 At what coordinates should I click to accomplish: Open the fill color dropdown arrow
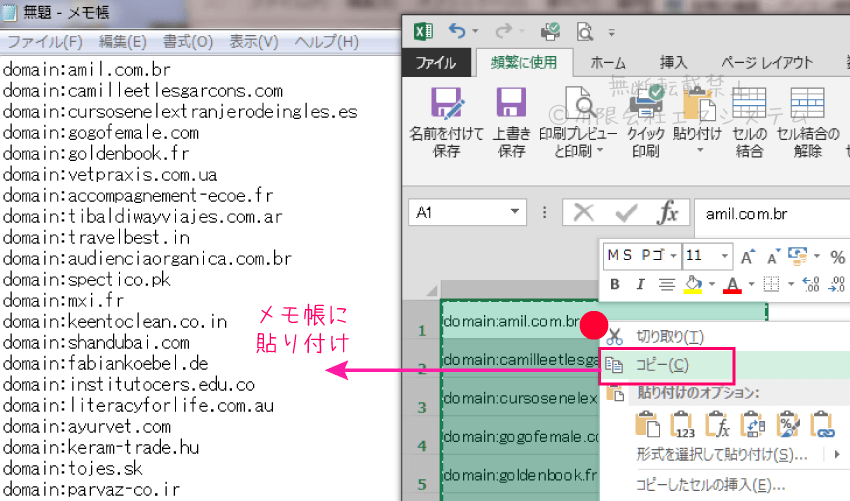click(712, 284)
